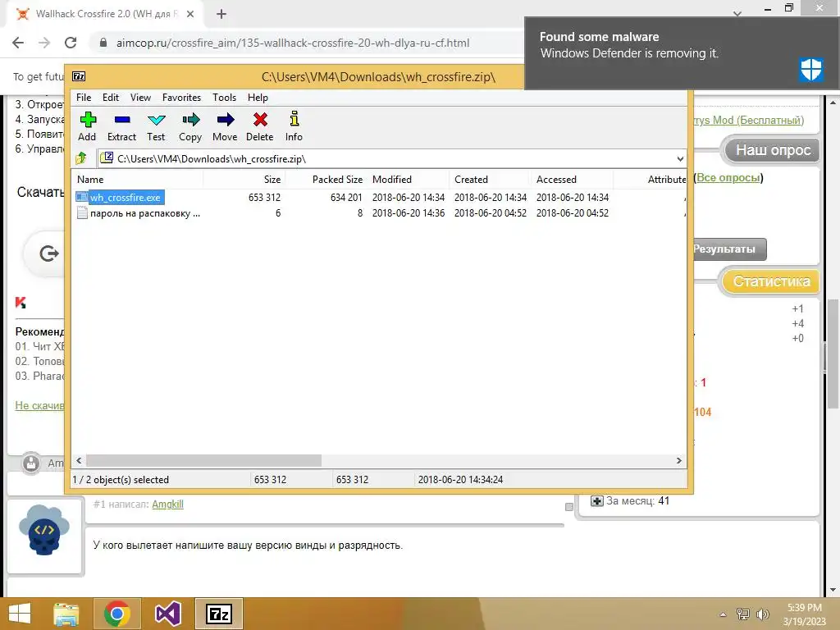Sort by the Name column header

pyautogui.click(x=137, y=180)
